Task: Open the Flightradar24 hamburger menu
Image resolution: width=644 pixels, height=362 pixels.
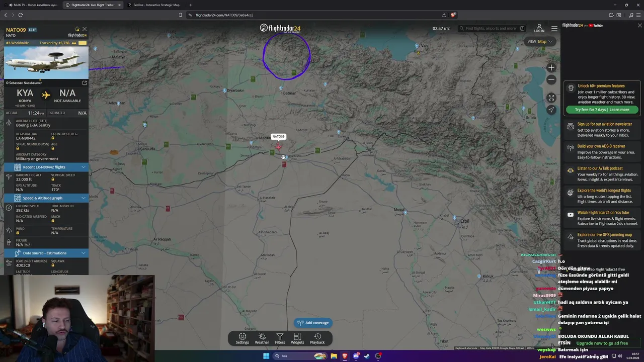Action: click(554, 28)
